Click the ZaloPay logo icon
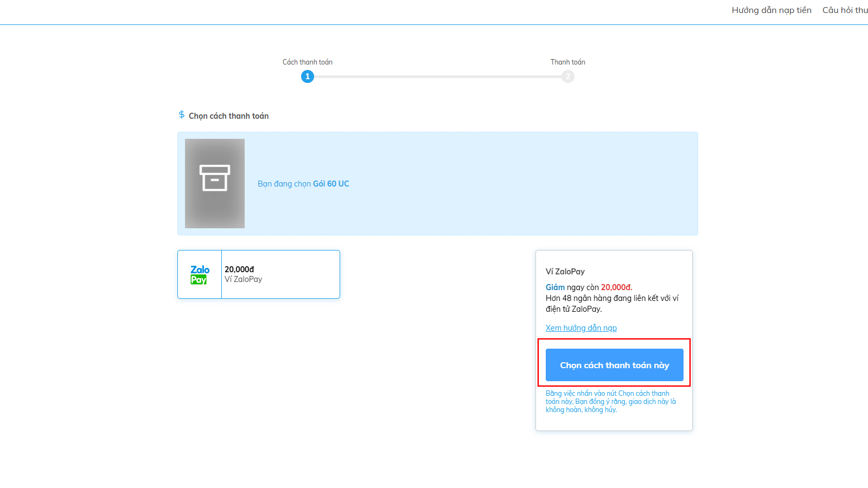The height and width of the screenshot is (488, 868). click(x=200, y=274)
